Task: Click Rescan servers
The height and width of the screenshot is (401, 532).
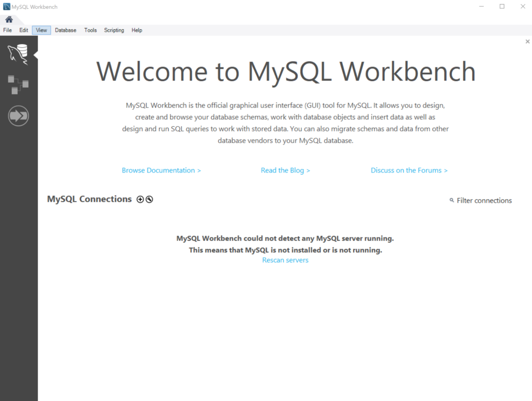Action: pos(285,260)
